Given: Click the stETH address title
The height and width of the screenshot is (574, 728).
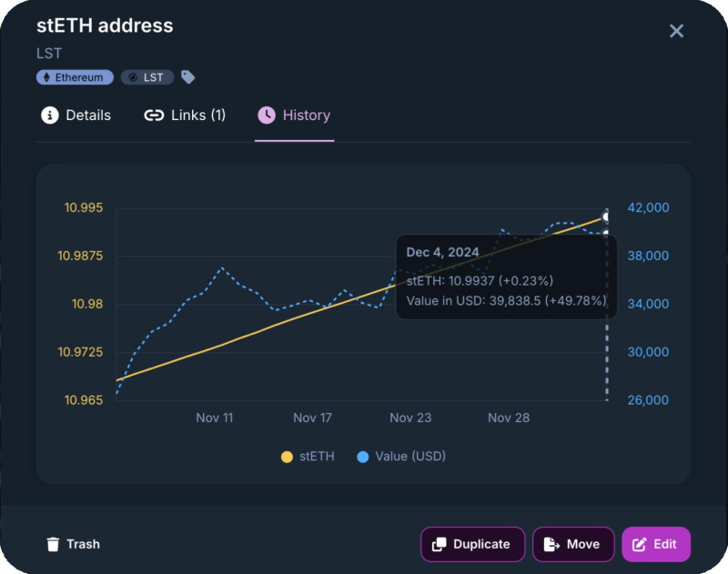Looking at the screenshot, I should 105,26.
